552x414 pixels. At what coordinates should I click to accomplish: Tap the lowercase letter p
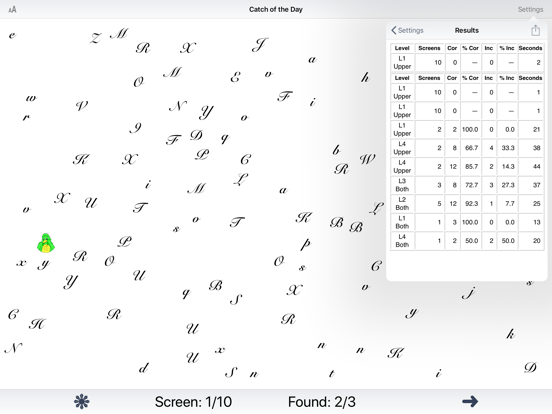pos(306,243)
